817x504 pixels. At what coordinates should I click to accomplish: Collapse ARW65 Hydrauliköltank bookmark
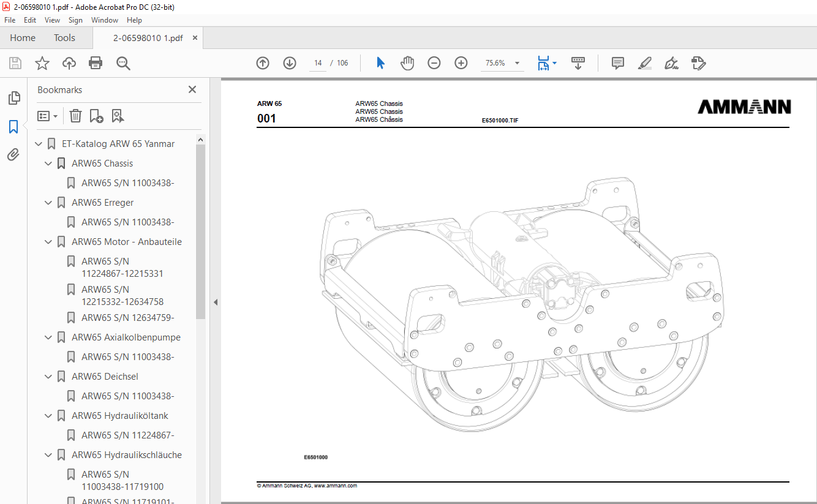point(48,416)
